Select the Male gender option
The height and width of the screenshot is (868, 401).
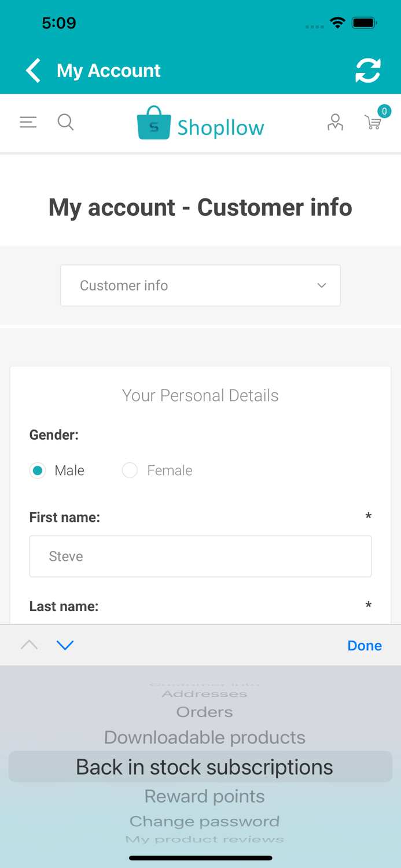pyautogui.click(x=38, y=470)
